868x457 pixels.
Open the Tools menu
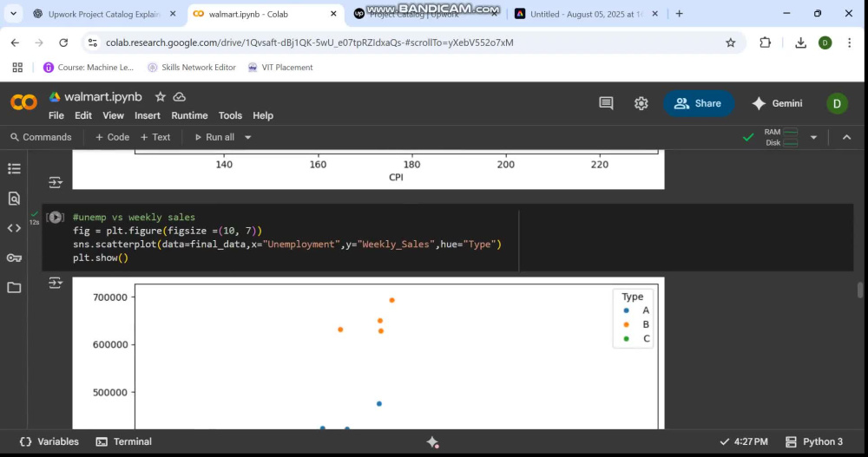[x=230, y=115]
